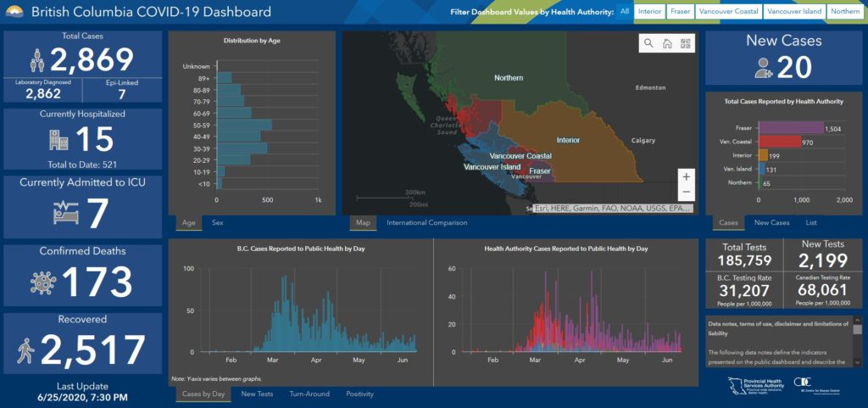Filter dashboard by All health authorities
Screen dimensions: 868x408
pyautogui.click(x=625, y=12)
